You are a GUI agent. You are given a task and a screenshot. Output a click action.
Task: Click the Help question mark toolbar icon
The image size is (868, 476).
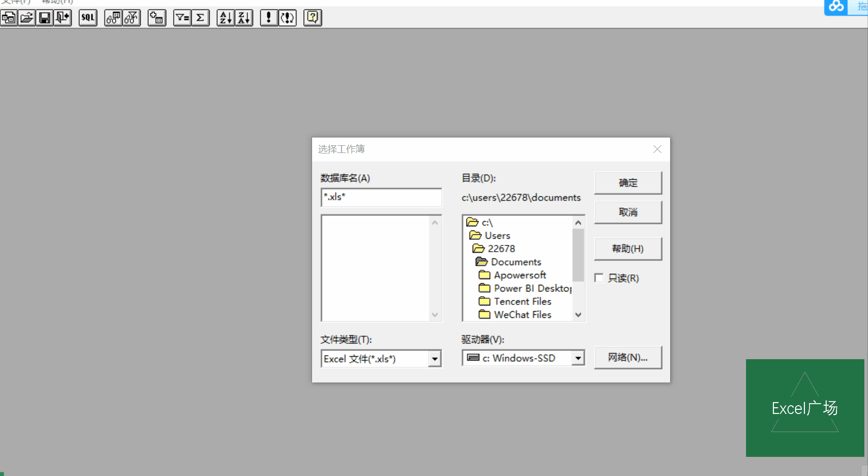pos(313,18)
